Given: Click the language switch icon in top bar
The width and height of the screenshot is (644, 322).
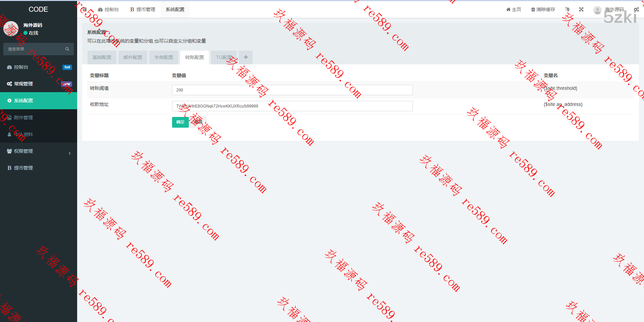Looking at the screenshot, I should 567,9.
